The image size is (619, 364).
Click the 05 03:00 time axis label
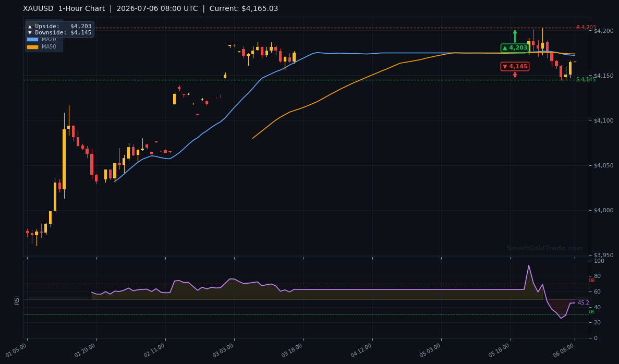click(430, 350)
